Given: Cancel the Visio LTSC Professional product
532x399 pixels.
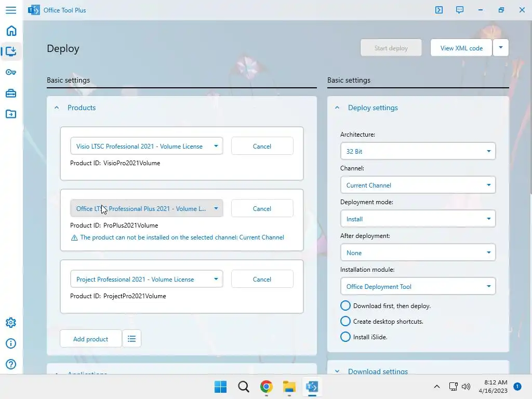Looking at the screenshot, I should (x=262, y=146).
